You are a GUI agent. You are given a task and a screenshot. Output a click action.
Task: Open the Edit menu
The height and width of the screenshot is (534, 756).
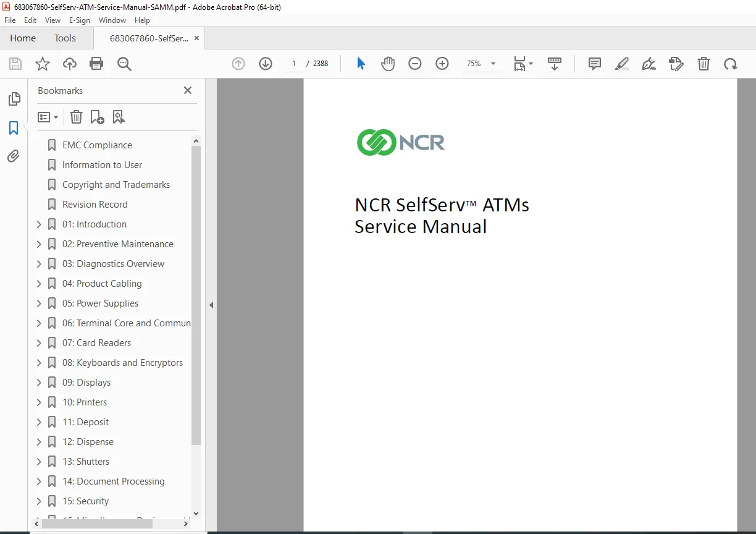30,20
